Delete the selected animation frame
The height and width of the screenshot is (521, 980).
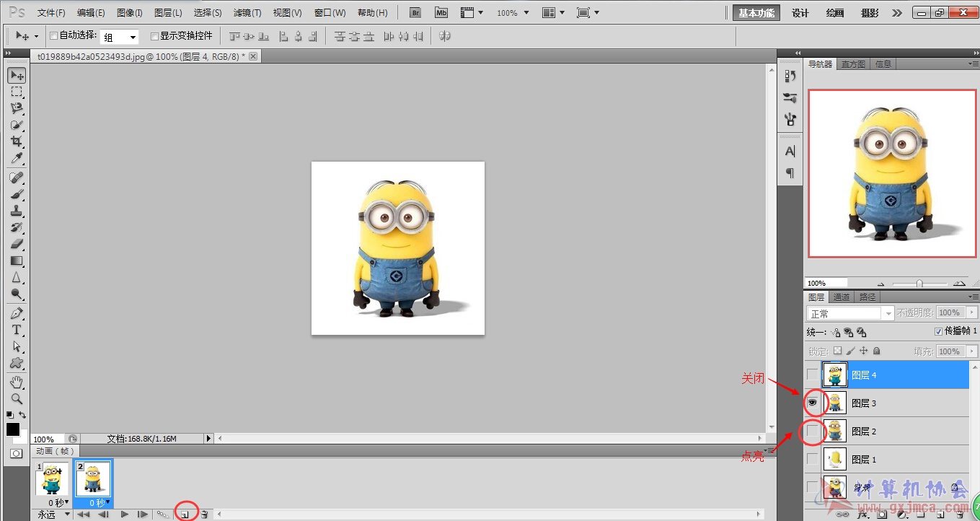(x=205, y=514)
